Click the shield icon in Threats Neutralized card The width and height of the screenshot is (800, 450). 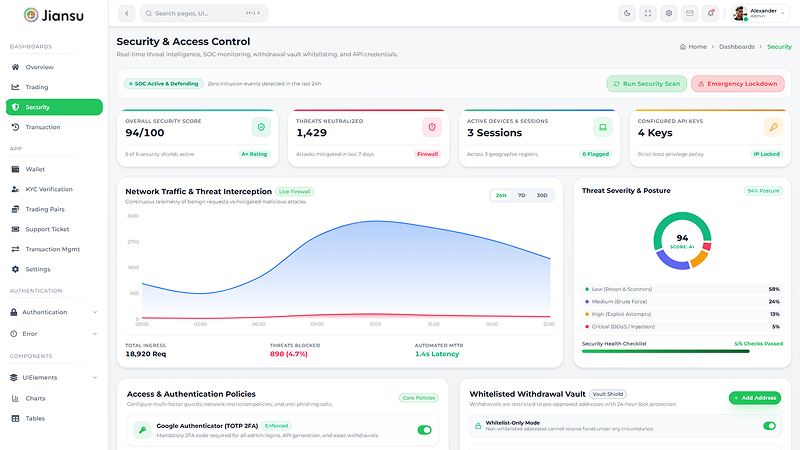coord(432,127)
